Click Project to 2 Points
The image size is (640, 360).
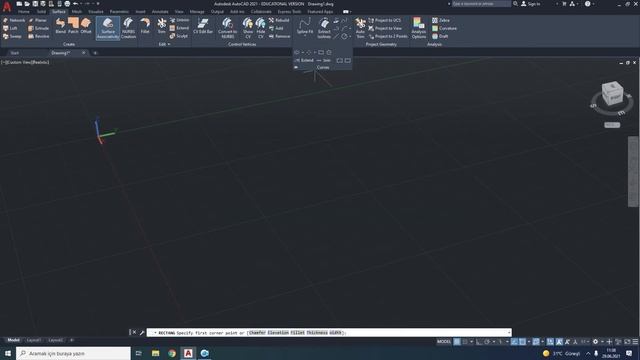387,36
